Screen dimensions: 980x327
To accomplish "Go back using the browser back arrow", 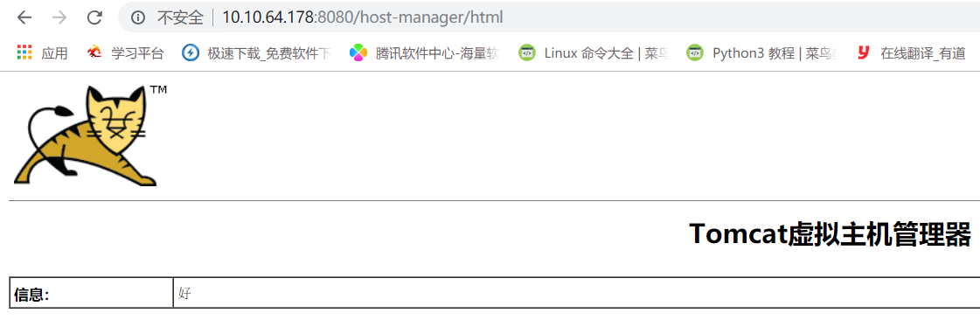I will [24, 18].
